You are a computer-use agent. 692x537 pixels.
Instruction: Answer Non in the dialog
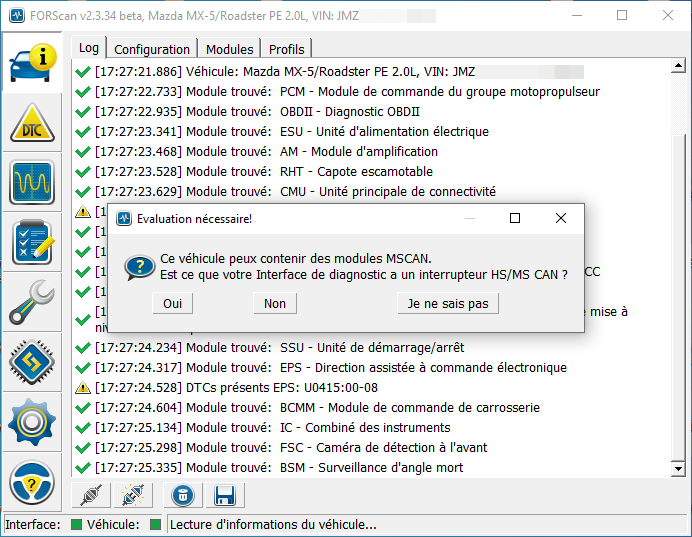[275, 304]
